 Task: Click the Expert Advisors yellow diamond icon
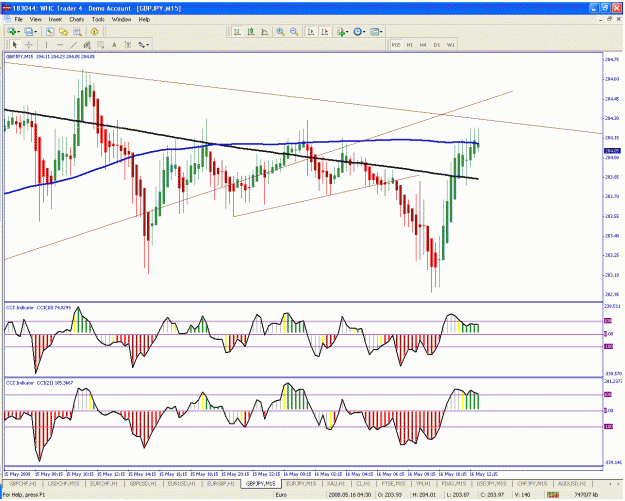[x=94, y=31]
